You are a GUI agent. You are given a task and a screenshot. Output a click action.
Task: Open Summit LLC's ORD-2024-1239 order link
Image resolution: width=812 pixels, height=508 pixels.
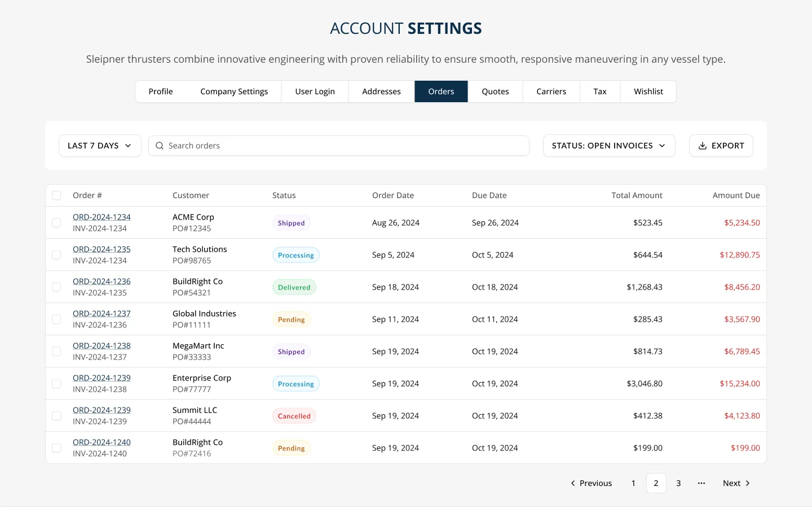click(x=101, y=410)
